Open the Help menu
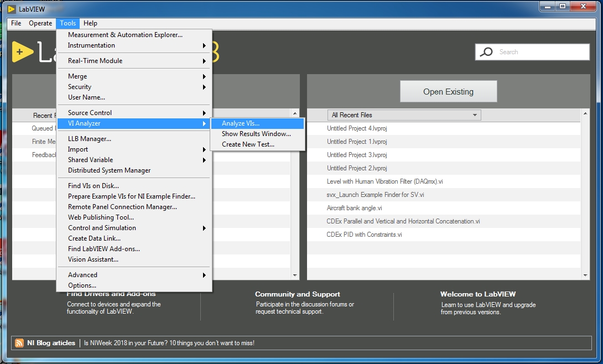 (90, 23)
